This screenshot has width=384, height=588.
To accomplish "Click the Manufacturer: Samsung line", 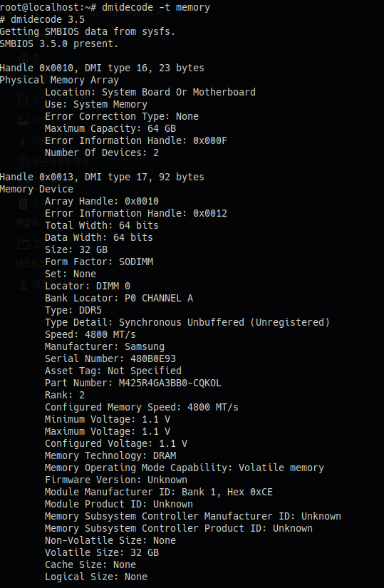I will click(x=105, y=347).
